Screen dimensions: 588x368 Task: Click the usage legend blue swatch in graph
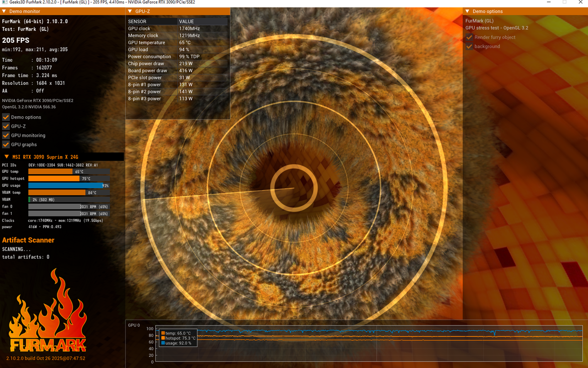(163, 343)
